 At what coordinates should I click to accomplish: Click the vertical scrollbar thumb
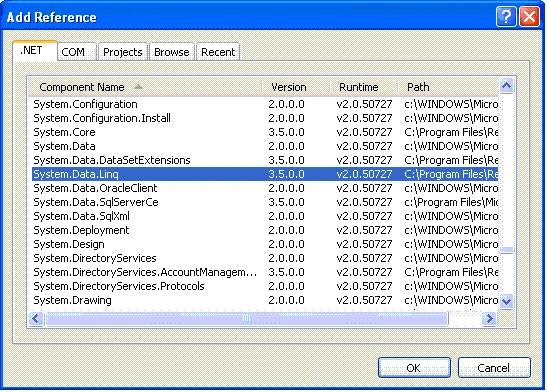(x=507, y=250)
